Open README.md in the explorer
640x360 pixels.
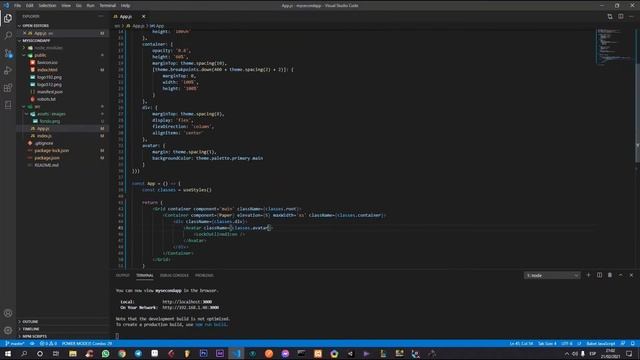46,165
